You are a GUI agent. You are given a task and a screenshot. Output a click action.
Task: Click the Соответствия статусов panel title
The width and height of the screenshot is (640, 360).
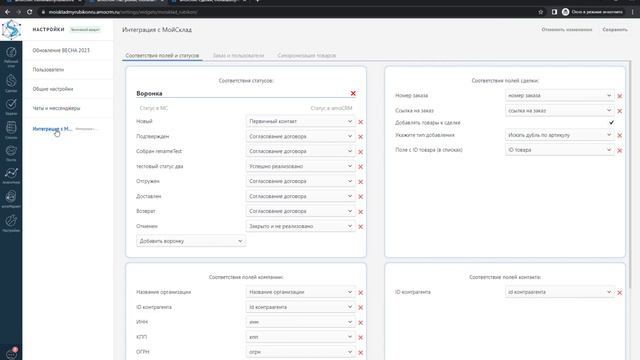tap(246, 81)
